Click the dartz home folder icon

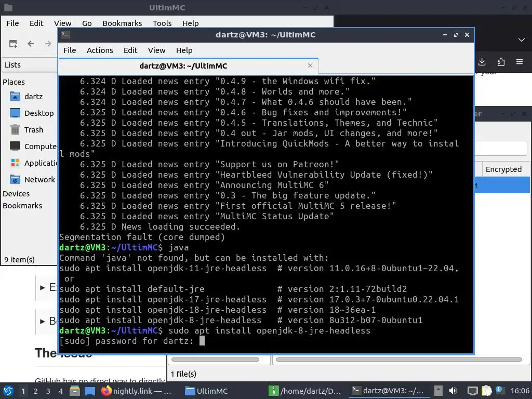(x=15, y=97)
